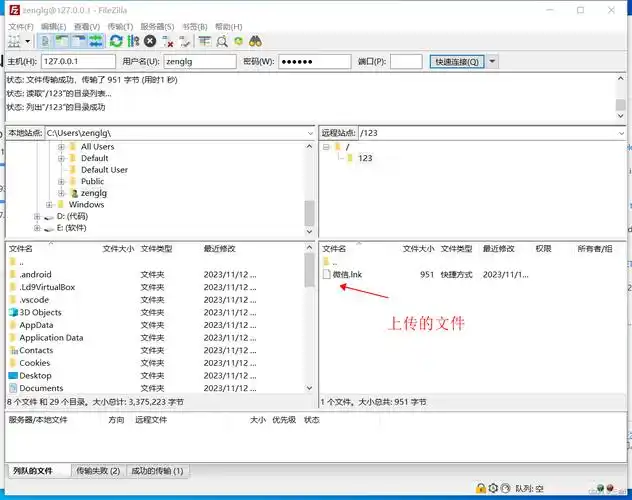Viewport: 632px width, 500px height.
Task: Switch to the 传输失败 (2) tab
Action: tap(98, 470)
